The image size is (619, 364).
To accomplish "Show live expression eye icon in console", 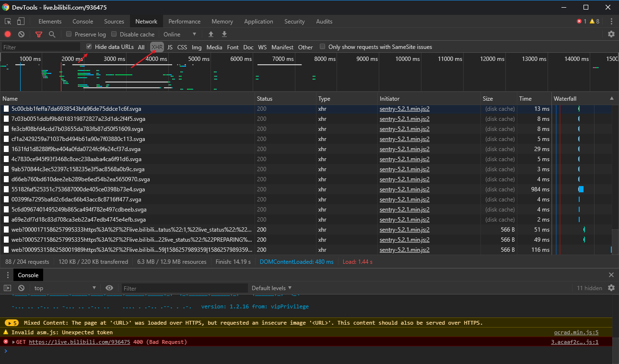I will pos(109,288).
